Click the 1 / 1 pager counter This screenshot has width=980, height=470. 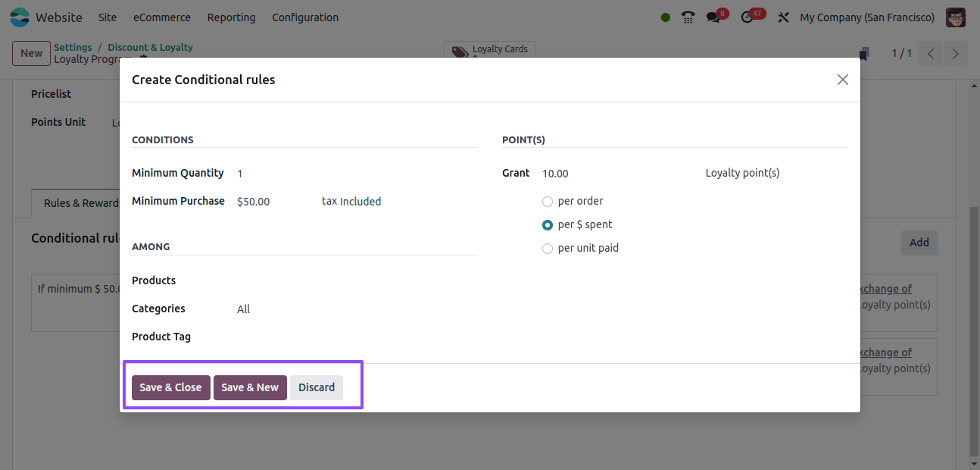point(901,53)
